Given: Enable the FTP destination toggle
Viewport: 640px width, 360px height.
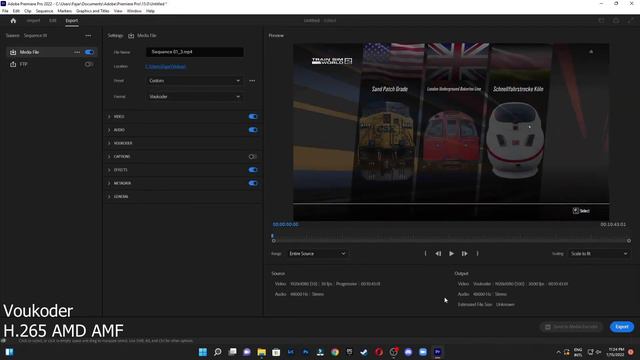Looking at the screenshot, I should [x=89, y=64].
